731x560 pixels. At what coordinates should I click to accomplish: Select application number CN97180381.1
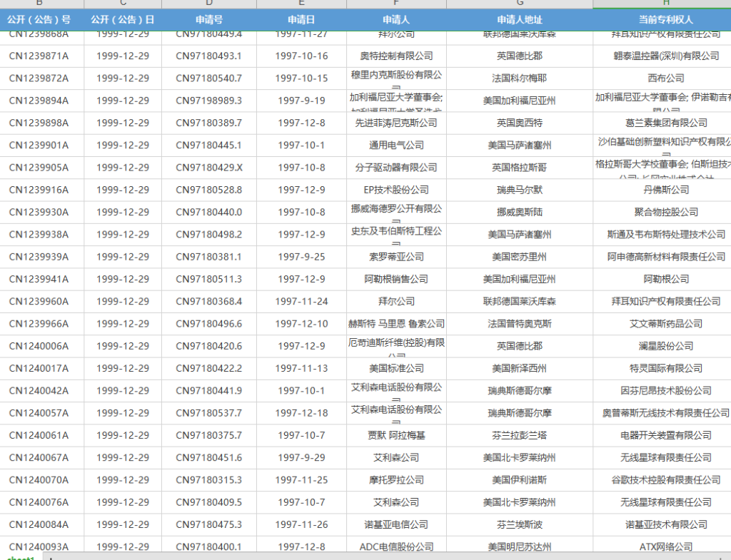tap(209, 257)
